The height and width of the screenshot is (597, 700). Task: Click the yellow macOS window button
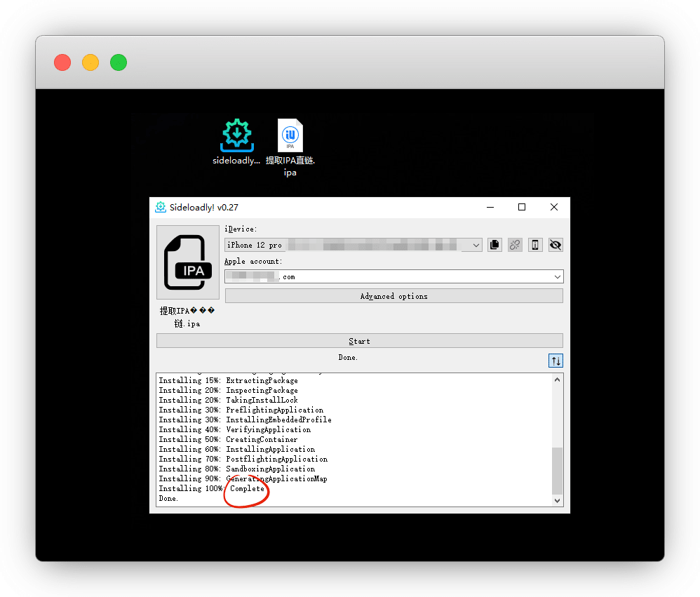coord(90,62)
